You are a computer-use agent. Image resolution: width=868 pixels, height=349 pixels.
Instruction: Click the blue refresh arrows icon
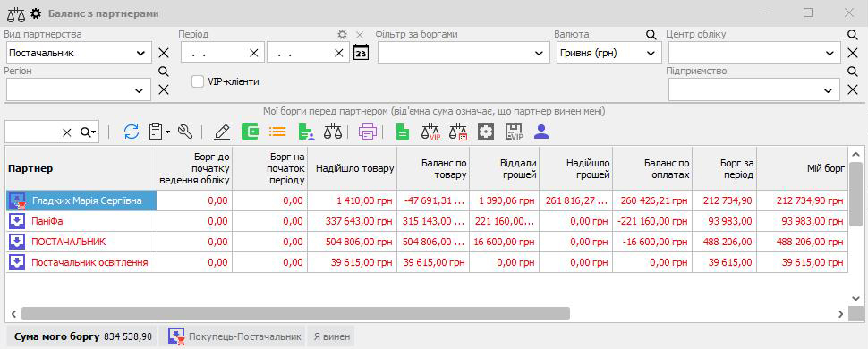point(132,132)
